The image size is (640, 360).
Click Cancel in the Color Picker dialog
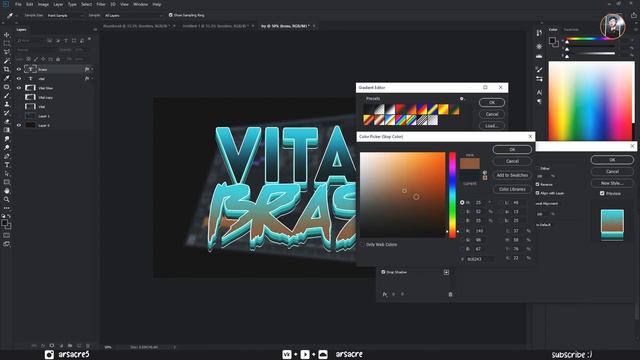click(x=512, y=161)
